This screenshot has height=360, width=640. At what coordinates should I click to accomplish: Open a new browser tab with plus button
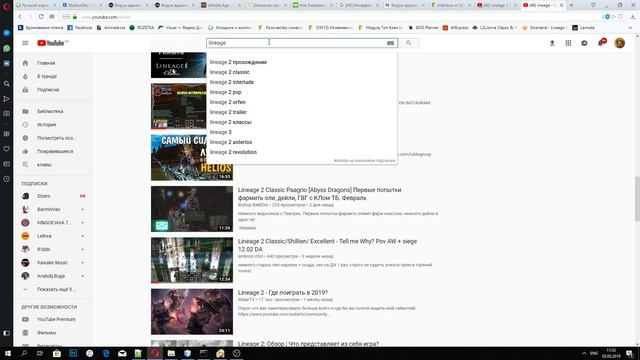click(x=571, y=5)
